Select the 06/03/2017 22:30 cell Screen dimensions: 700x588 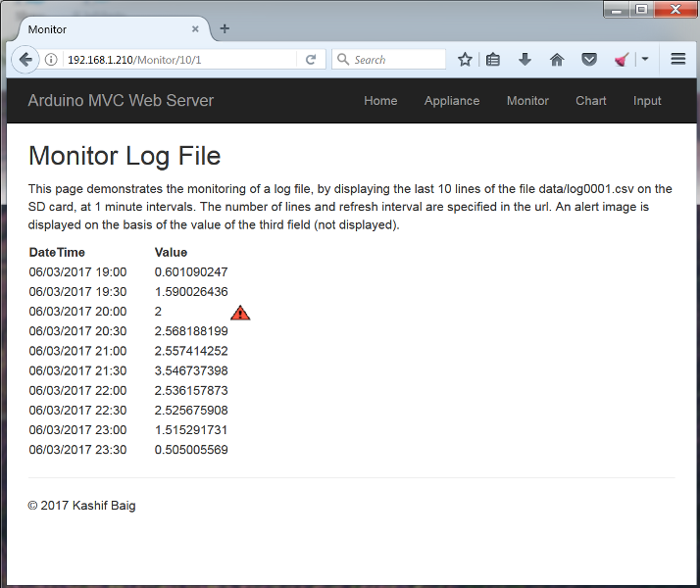point(77,411)
